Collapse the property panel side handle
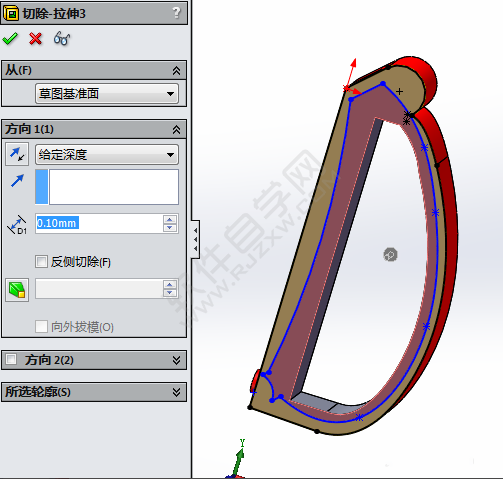Viewport: 503px width, 479px height. tap(195, 239)
